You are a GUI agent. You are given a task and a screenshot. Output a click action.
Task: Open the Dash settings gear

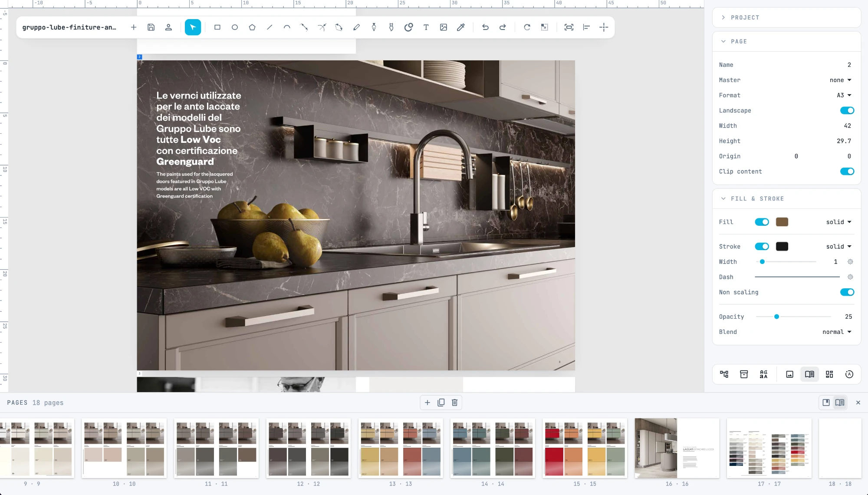pos(850,277)
